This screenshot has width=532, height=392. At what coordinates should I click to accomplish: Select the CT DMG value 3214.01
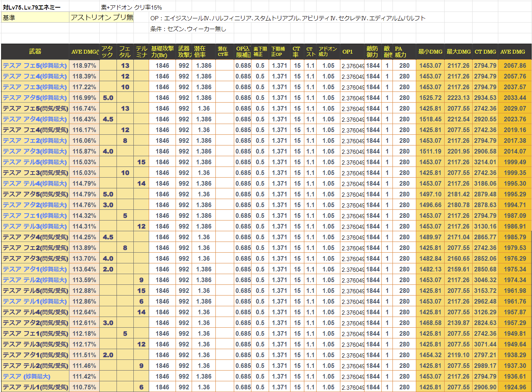point(485,162)
